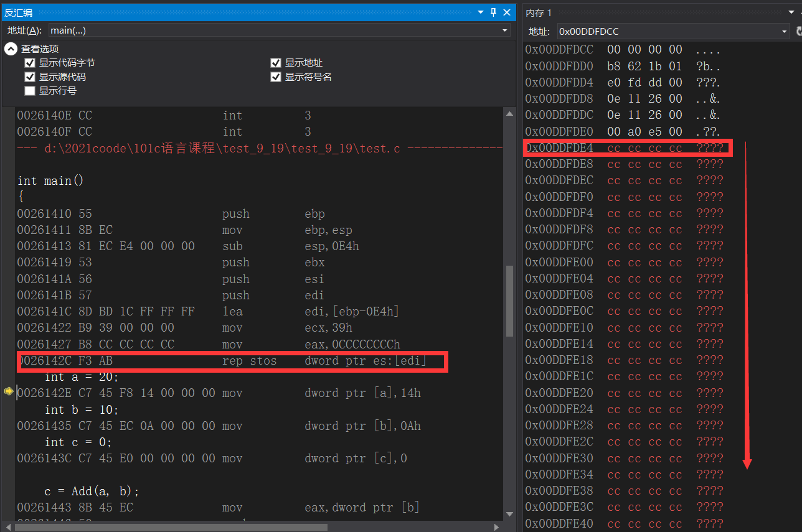Viewport: 802px width, 532px height.
Task: Select the 内存 1 panel title
Action: 539,12
